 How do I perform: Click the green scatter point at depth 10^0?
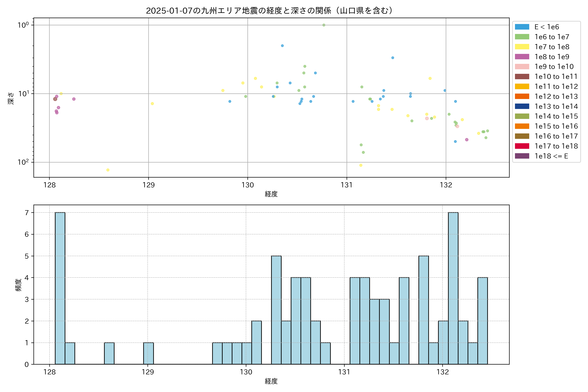tap(324, 25)
